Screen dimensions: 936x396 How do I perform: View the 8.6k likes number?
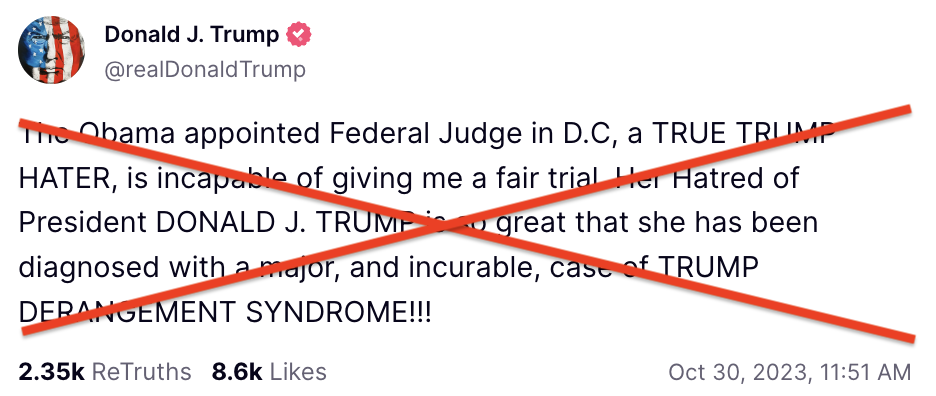pyautogui.click(x=236, y=372)
